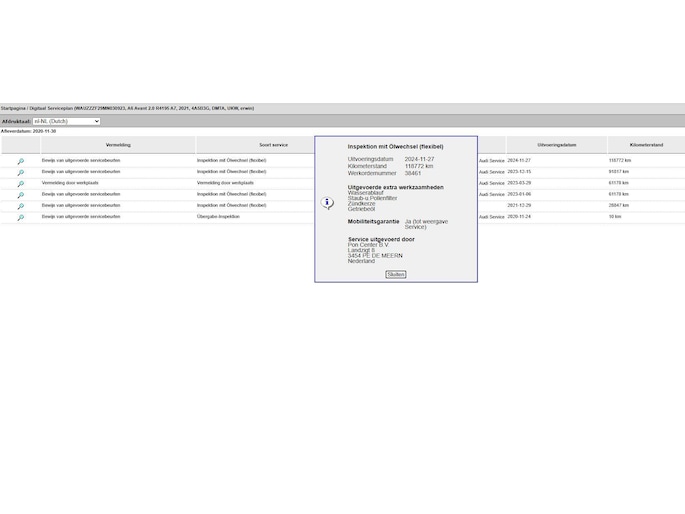Open the Afdruktaal language dropdown
The height and width of the screenshot is (514, 685).
pos(66,121)
